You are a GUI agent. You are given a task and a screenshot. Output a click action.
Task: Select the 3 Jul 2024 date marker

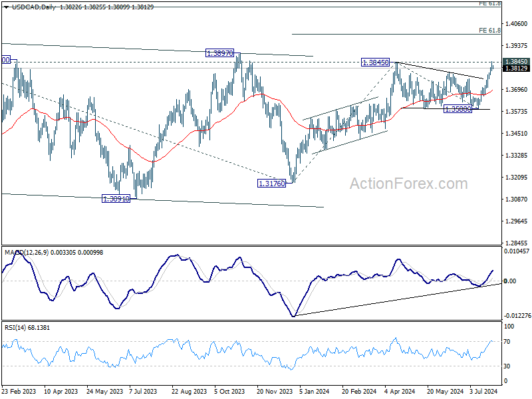click(483, 391)
